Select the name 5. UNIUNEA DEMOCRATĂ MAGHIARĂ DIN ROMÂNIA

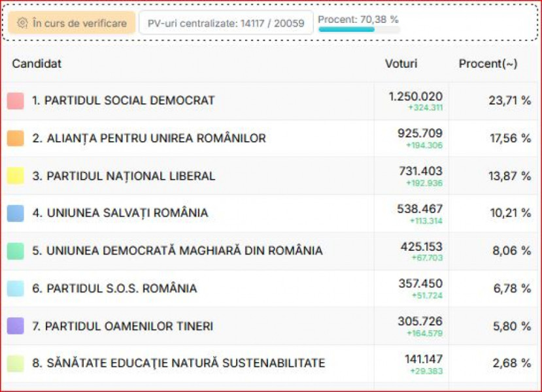pos(177,250)
